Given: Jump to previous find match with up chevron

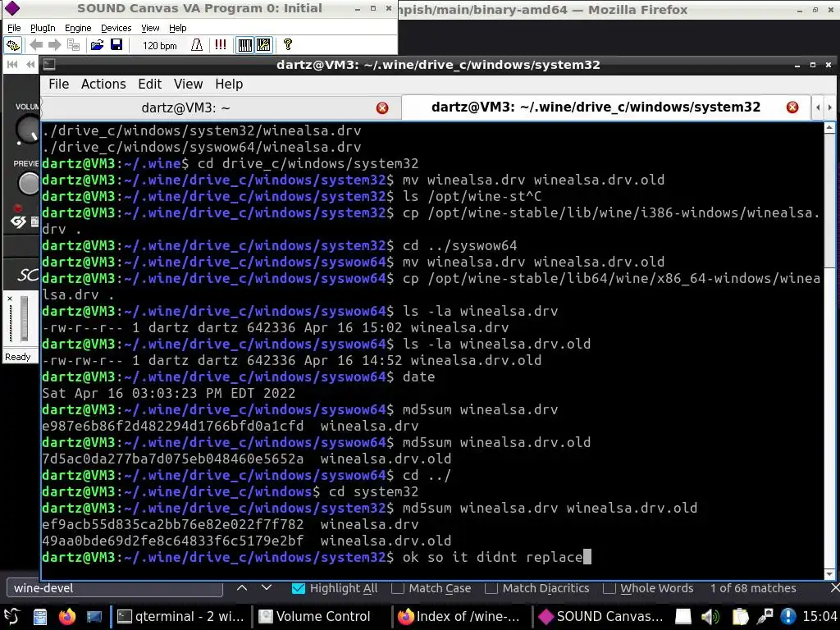Looking at the screenshot, I should [242, 587].
